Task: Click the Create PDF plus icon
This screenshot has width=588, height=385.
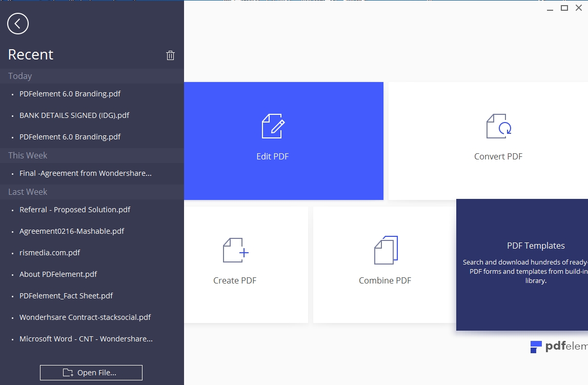Action: pos(236,250)
